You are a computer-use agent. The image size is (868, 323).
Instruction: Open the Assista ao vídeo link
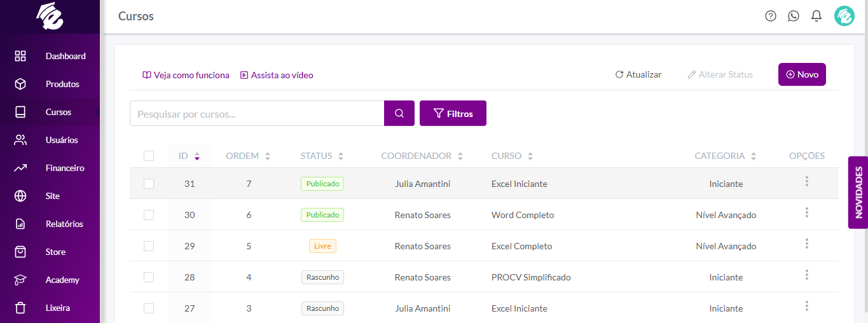(x=277, y=75)
